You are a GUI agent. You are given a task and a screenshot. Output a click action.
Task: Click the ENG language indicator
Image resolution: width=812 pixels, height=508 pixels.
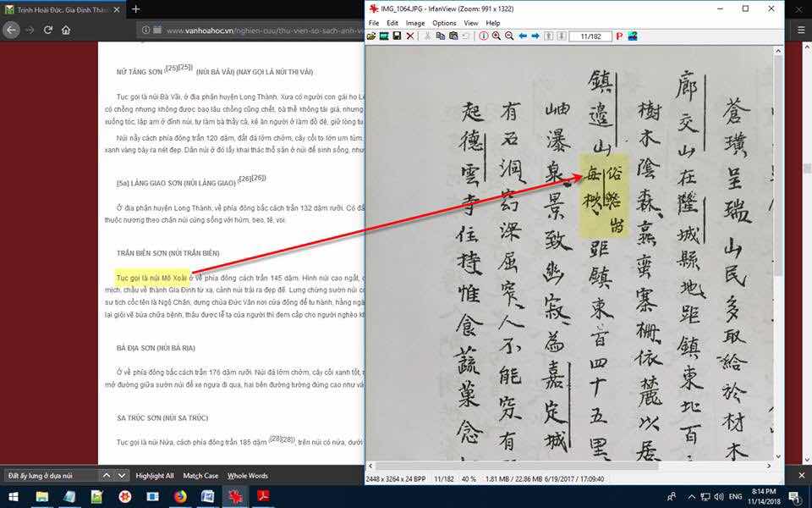[735, 497]
